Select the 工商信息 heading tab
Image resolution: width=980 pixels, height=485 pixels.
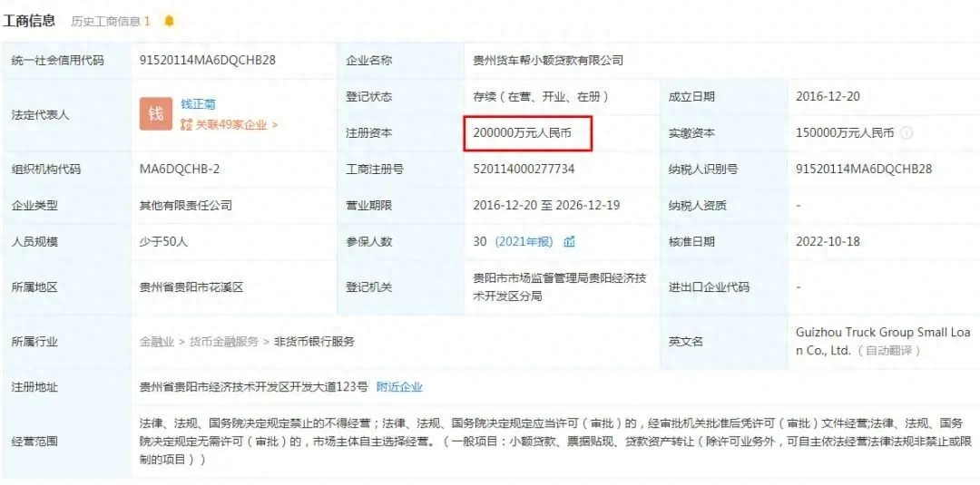click(x=29, y=21)
